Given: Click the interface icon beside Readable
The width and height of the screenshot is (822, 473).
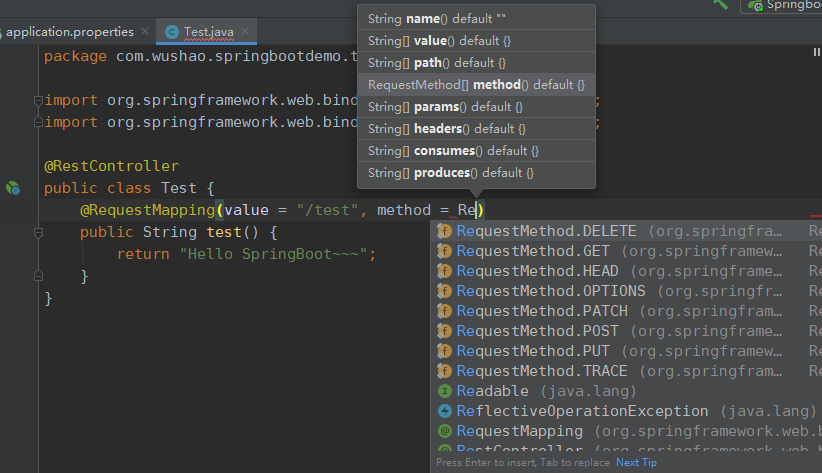Looking at the screenshot, I should (x=444, y=391).
